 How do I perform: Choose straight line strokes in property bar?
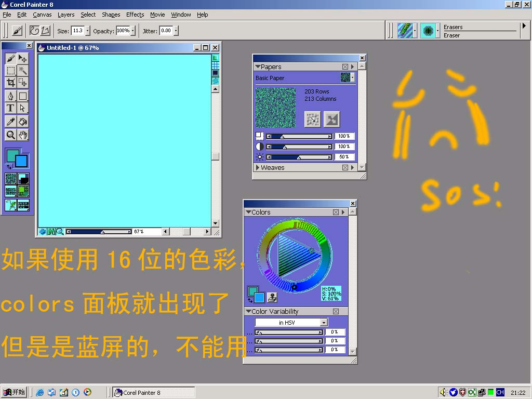coord(46,31)
